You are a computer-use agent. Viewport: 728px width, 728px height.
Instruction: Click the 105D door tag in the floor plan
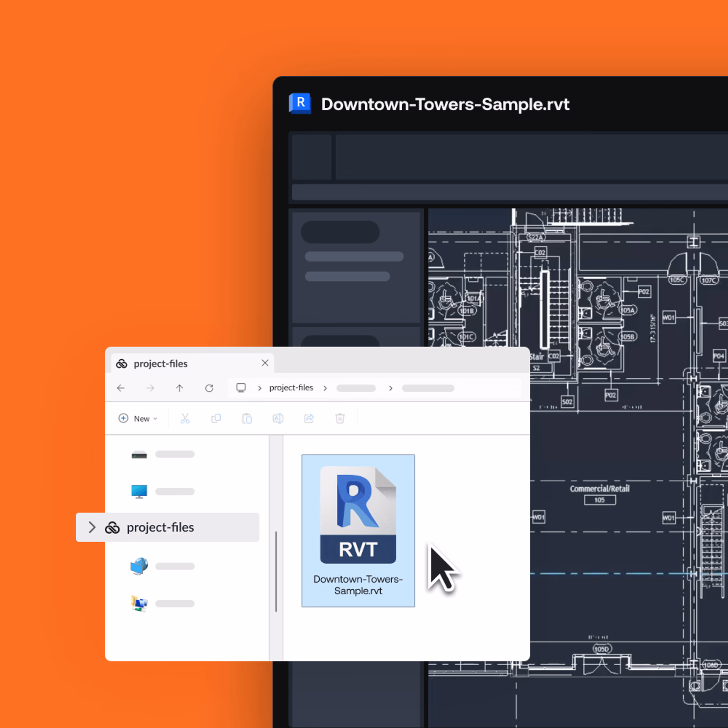[602, 649]
